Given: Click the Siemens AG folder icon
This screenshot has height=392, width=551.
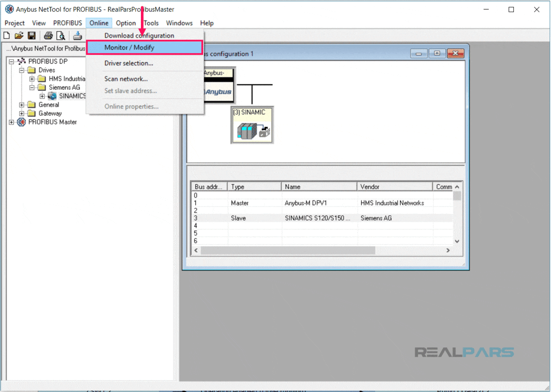Looking at the screenshot, I should 42,87.
